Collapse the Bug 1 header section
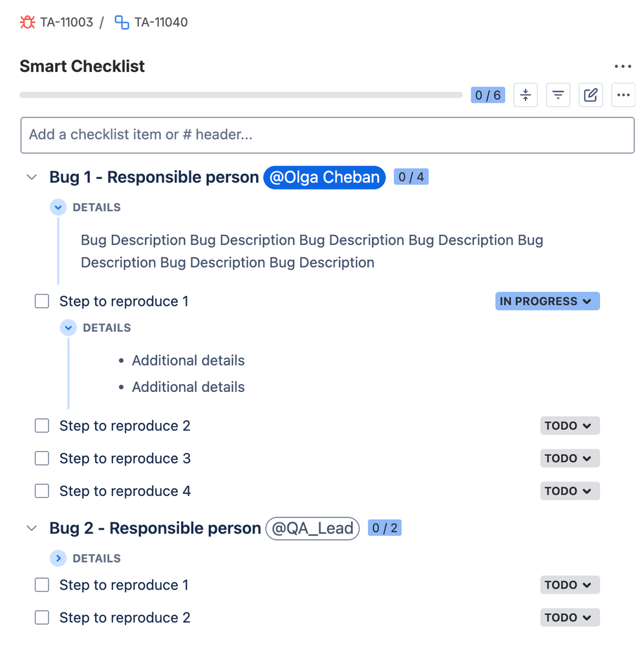The image size is (644, 646). (32, 177)
